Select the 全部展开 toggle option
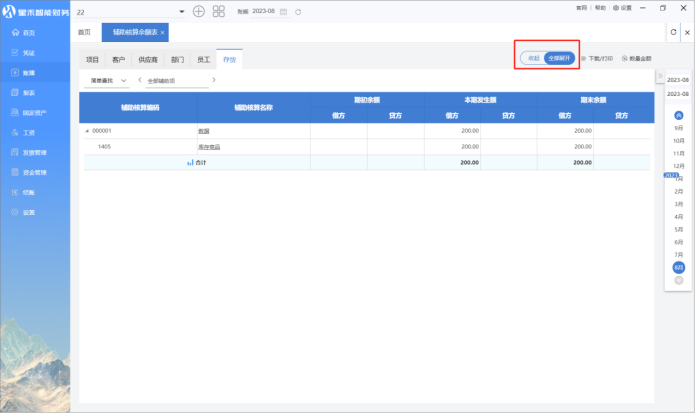Image resolution: width=695 pixels, height=413 pixels. click(560, 58)
